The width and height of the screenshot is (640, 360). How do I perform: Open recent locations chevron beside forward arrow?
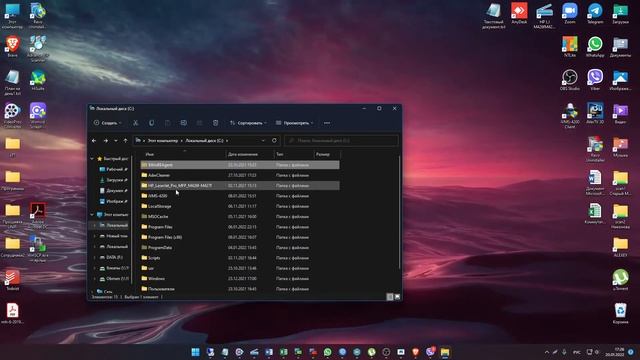click(116, 140)
